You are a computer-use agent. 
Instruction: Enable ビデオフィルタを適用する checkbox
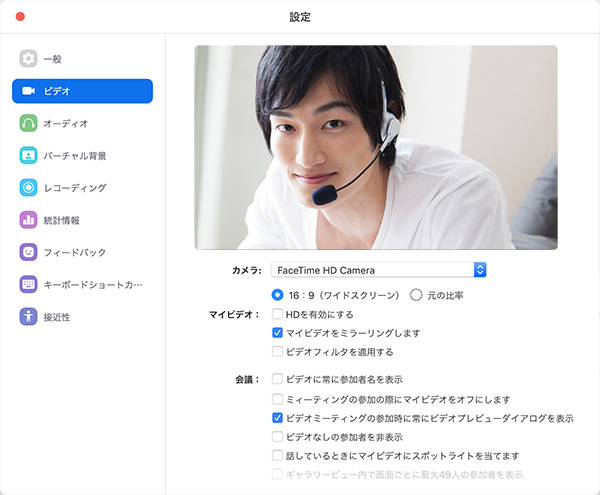coord(277,352)
